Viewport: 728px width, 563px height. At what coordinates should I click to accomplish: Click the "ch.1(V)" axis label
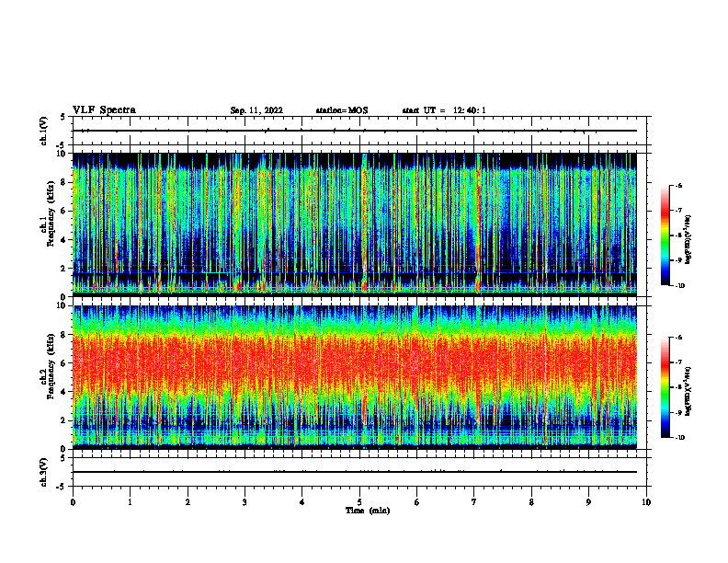point(44,131)
